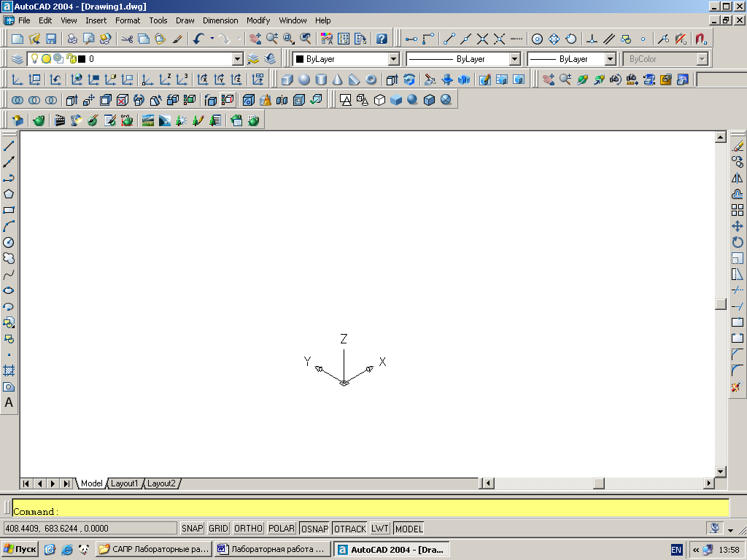Toggle SNAP mode in status bar
Screen dimensions: 747x560
[x=193, y=529]
